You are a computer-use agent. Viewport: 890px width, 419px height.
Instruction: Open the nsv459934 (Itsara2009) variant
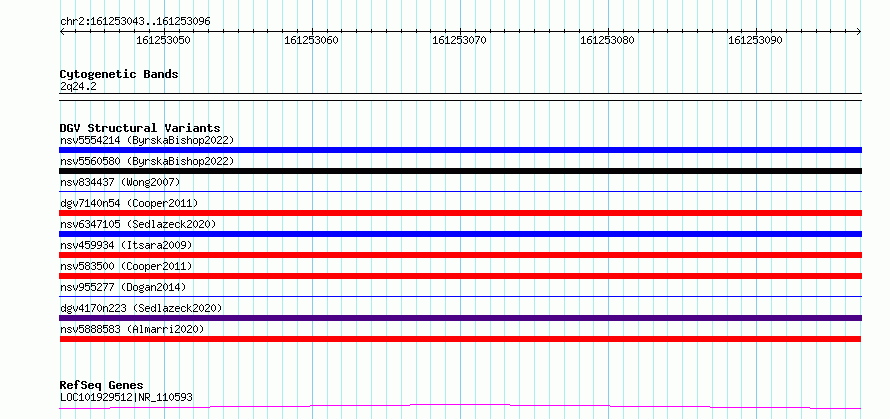click(126, 245)
